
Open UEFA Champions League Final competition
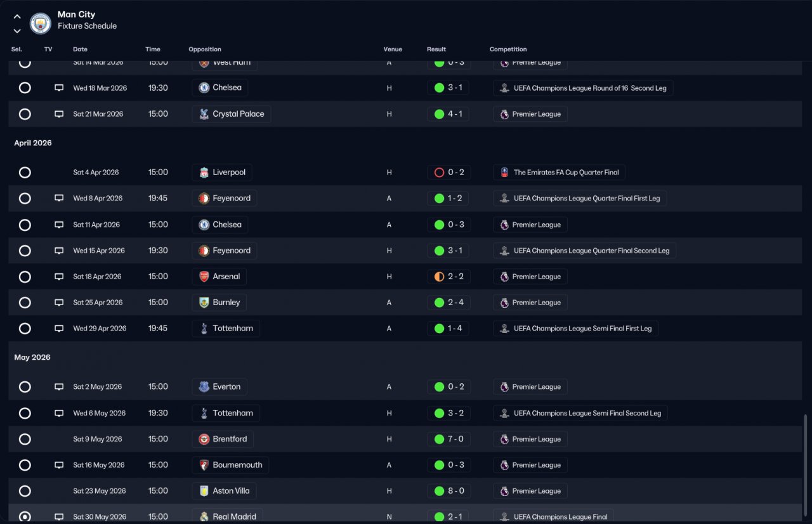tap(553, 516)
